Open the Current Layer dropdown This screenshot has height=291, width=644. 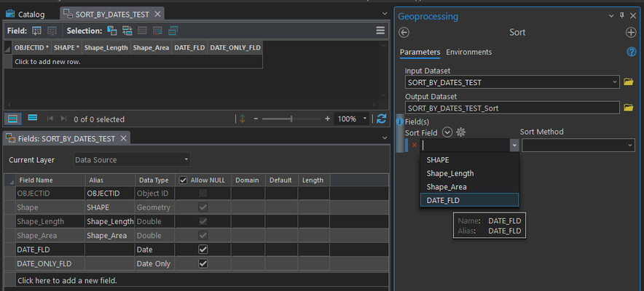pos(132,159)
